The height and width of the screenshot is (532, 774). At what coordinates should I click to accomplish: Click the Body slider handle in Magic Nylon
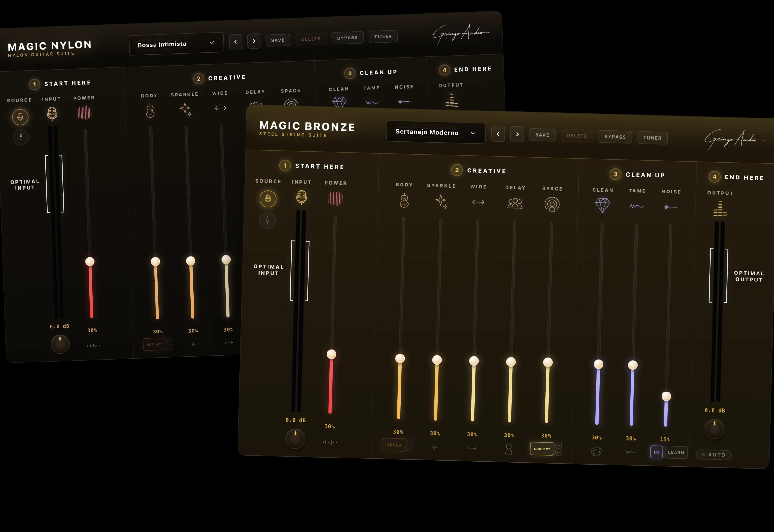[x=155, y=261]
